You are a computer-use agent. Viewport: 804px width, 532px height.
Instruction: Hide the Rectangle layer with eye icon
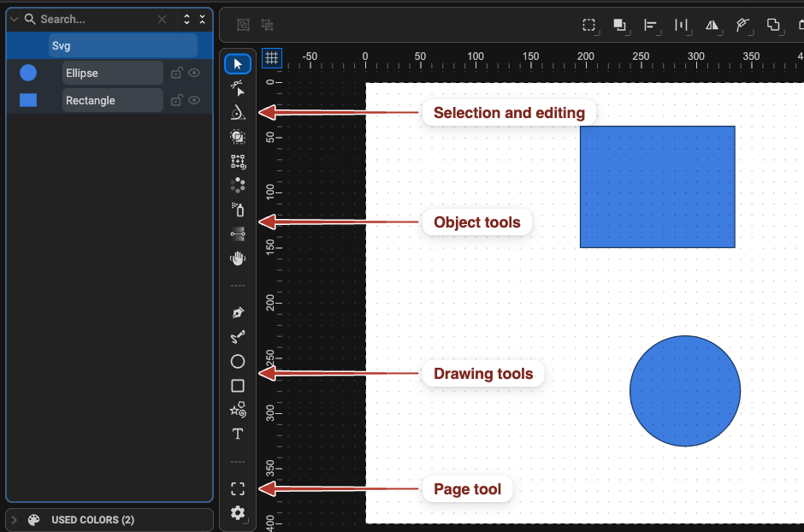click(194, 100)
